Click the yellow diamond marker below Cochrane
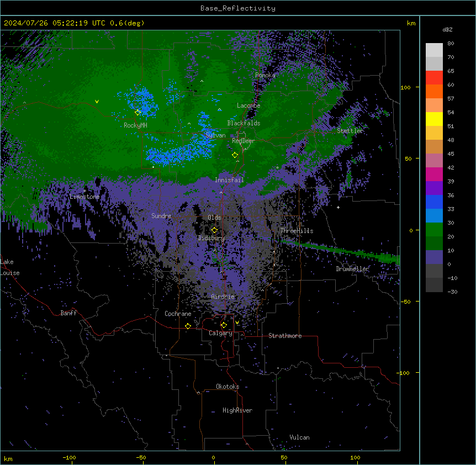476x465 pixels. tap(188, 326)
